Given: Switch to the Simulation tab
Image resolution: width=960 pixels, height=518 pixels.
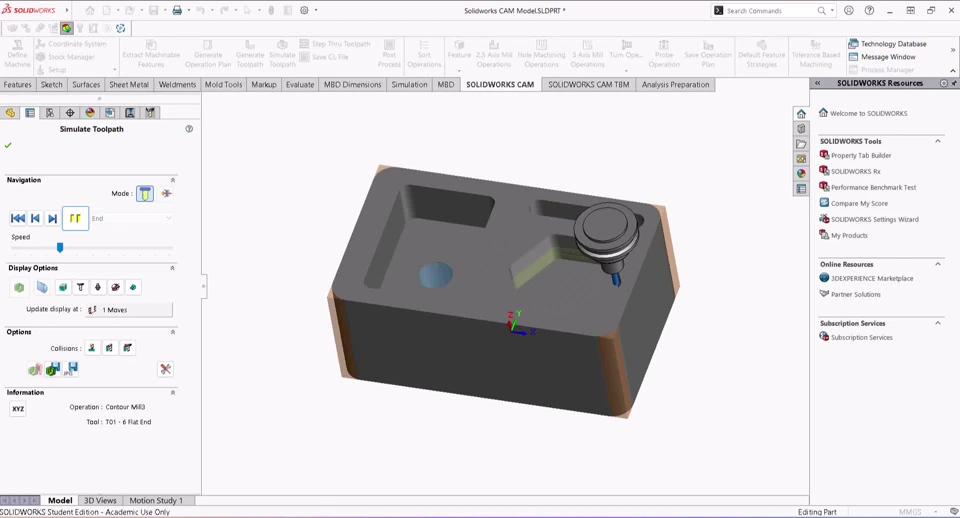Looking at the screenshot, I should point(410,84).
